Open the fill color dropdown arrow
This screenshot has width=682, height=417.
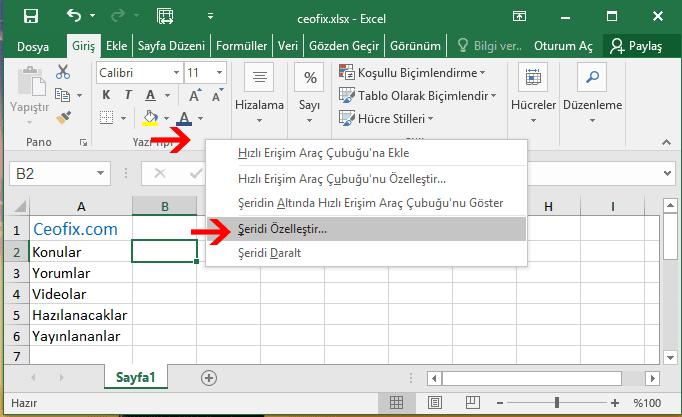pyautogui.click(x=167, y=118)
